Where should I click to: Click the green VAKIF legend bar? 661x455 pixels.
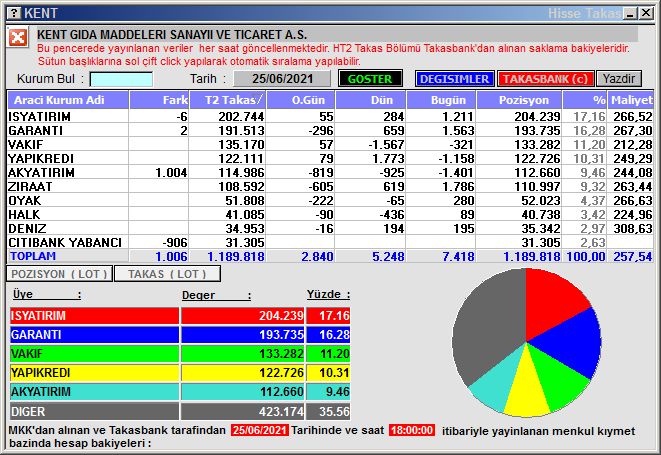pyautogui.click(x=94, y=353)
